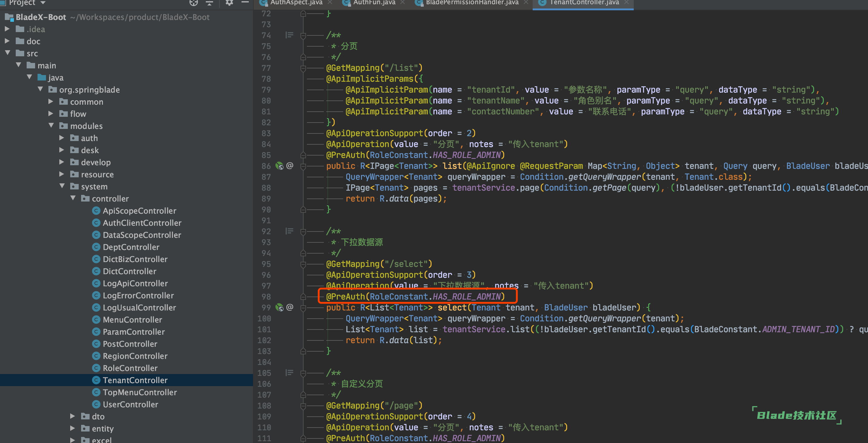
Task: Expand the entity package
Action: point(72,428)
